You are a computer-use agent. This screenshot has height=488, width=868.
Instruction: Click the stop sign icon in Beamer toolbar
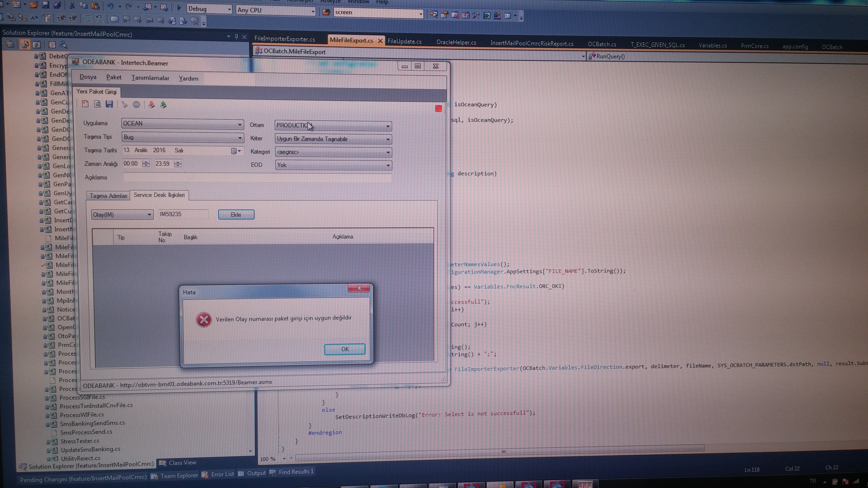coord(136,105)
